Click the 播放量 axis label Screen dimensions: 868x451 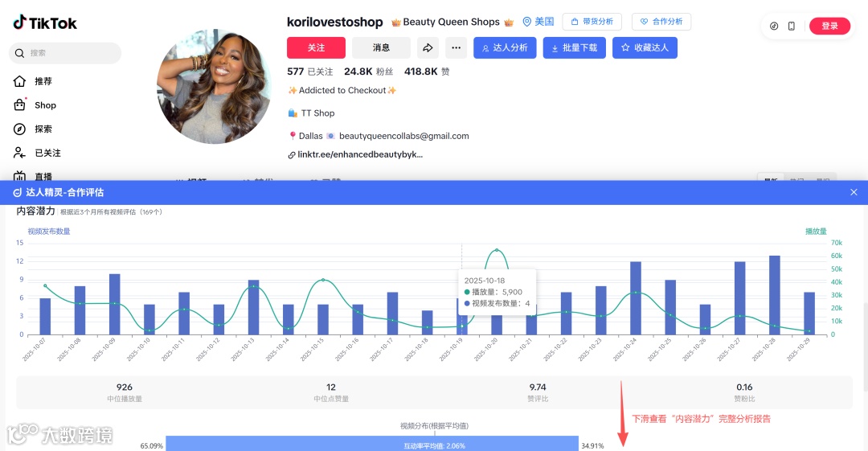coord(816,231)
